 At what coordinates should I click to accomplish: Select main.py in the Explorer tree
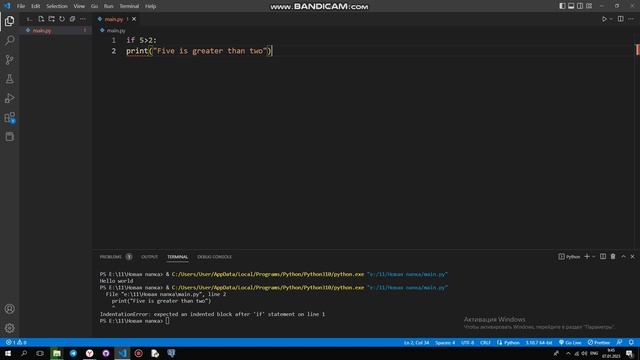[56, 31]
